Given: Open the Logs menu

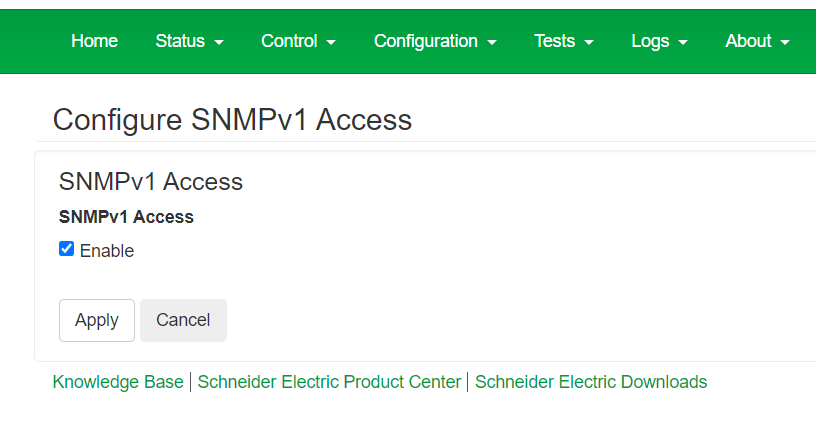Looking at the screenshot, I should coord(659,41).
